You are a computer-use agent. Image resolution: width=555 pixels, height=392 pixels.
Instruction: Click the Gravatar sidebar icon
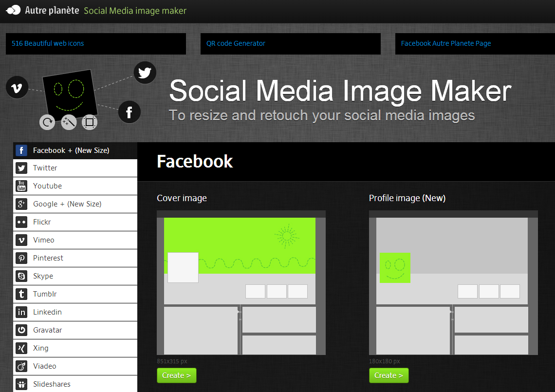pyautogui.click(x=21, y=330)
